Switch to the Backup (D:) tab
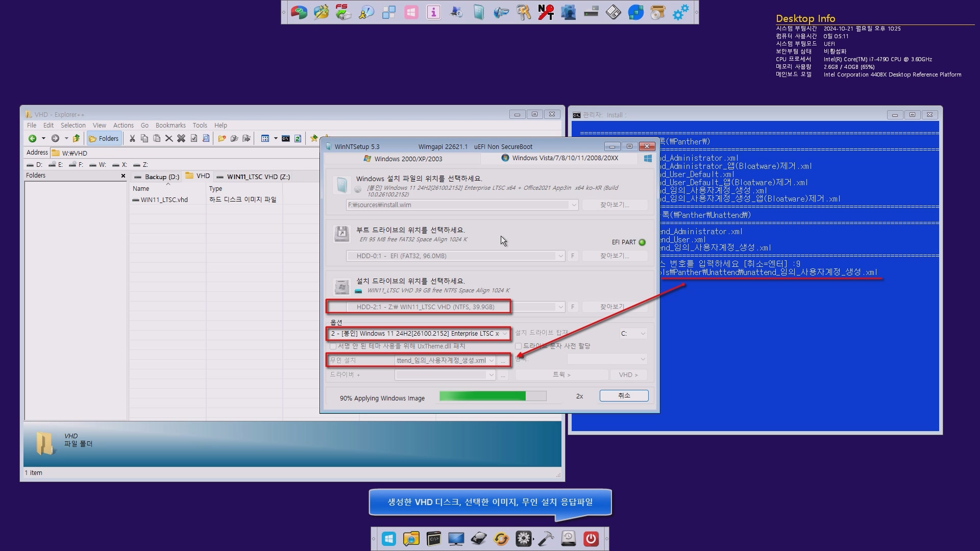 pos(156,177)
